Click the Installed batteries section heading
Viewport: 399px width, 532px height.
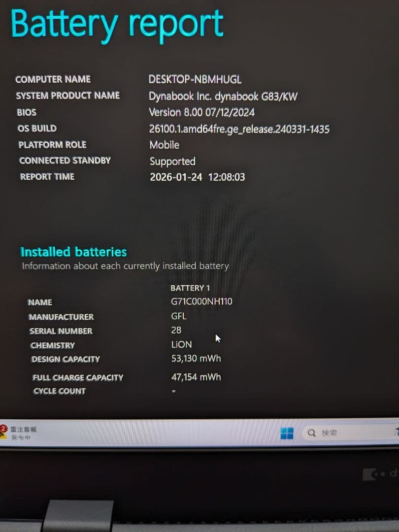(x=73, y=252)
